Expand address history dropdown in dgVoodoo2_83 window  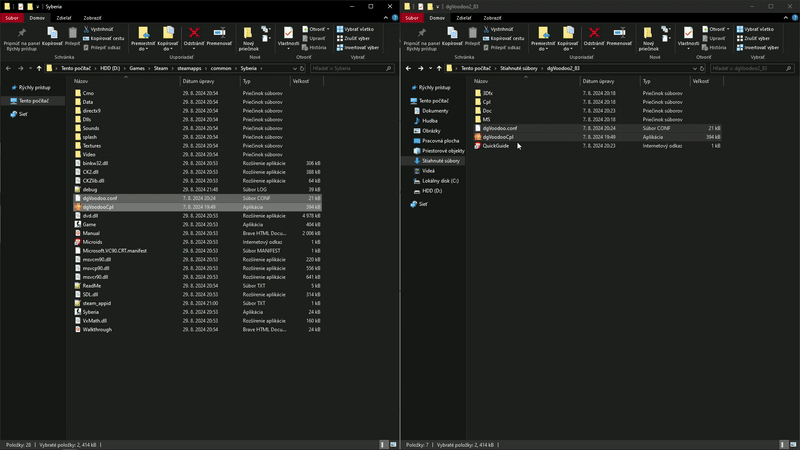(x=694, y=68)
